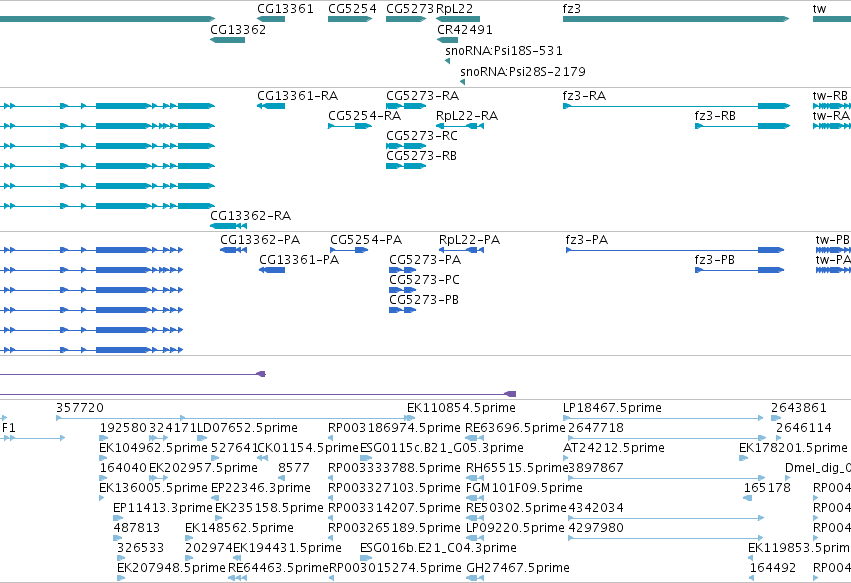Select EST label 2647718
This screenshot has height=583, width=851.
[595, 428]
